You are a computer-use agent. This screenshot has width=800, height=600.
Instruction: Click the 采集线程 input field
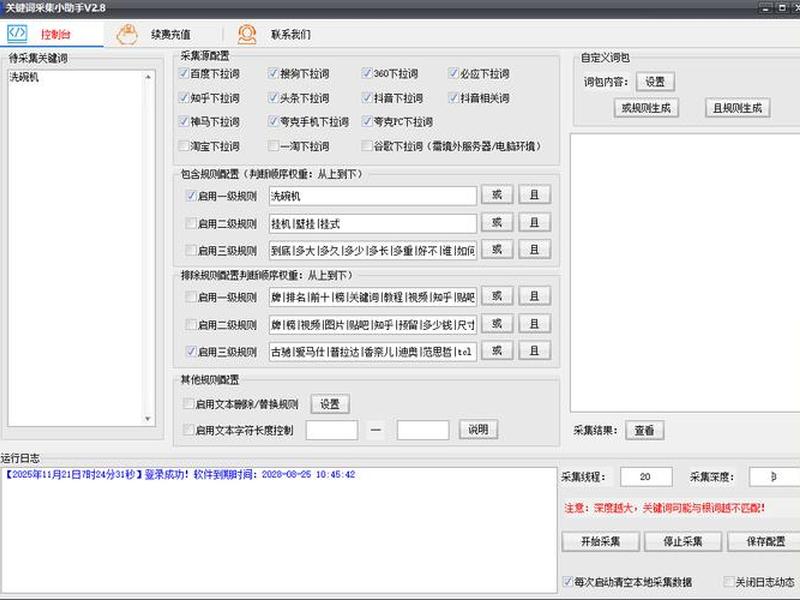646,477
